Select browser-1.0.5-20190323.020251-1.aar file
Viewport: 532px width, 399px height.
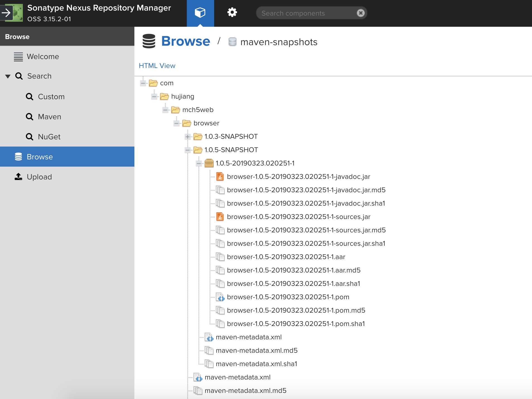click(x=286, y=257)
